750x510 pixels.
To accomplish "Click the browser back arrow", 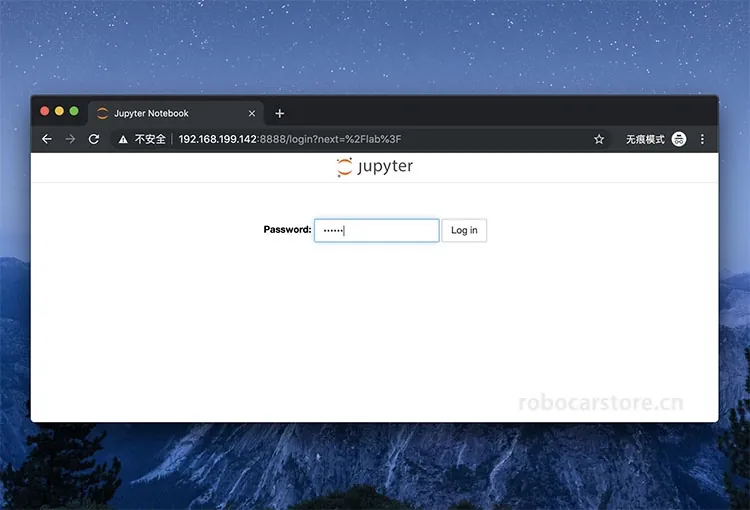I will click(47, 139).
